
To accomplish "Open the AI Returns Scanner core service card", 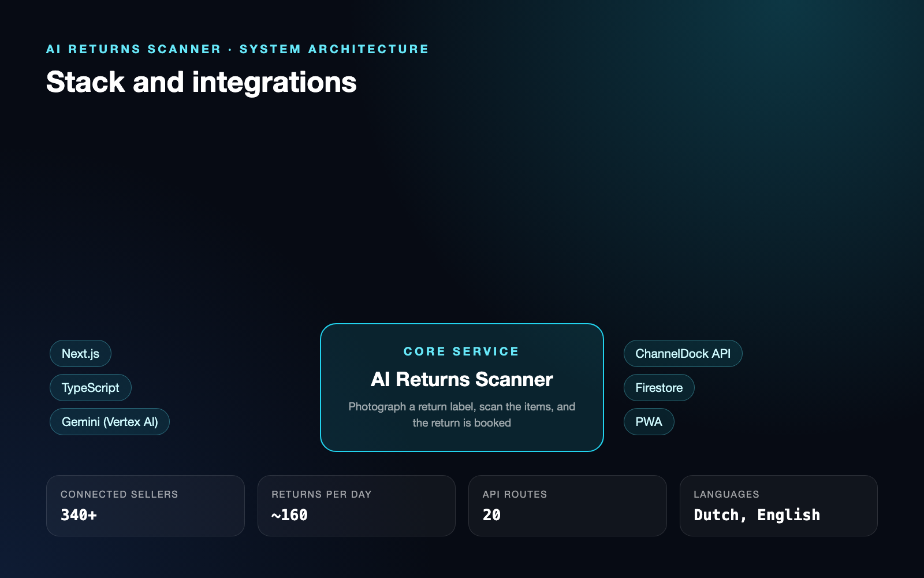I will [x=462, y=387].
